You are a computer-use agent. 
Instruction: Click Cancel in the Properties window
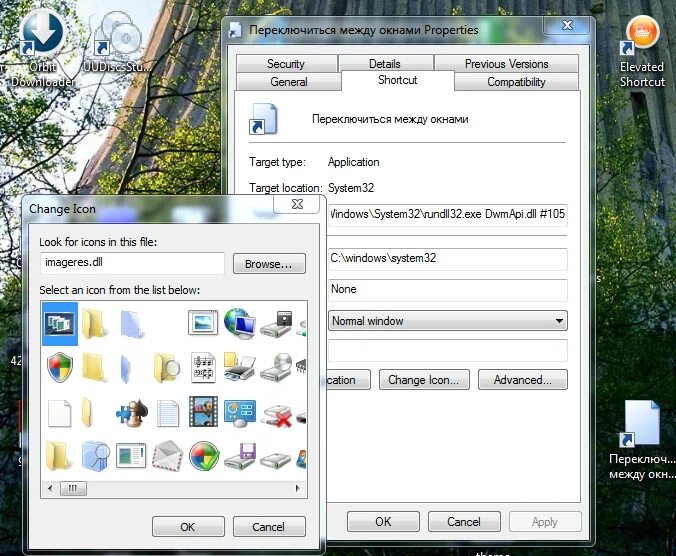click(464, 522)
